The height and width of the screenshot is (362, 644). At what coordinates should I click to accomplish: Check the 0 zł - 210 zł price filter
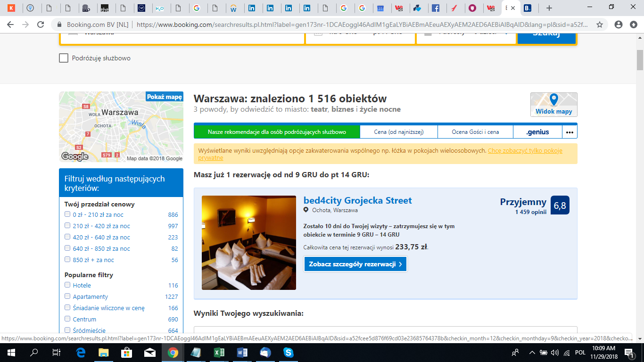(x=67, y=214)
